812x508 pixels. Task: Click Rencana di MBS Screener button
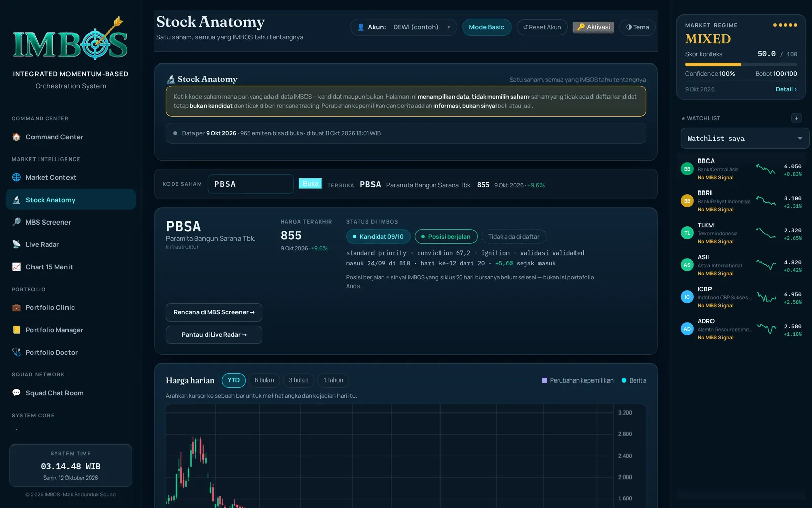(x=214, y=312)
